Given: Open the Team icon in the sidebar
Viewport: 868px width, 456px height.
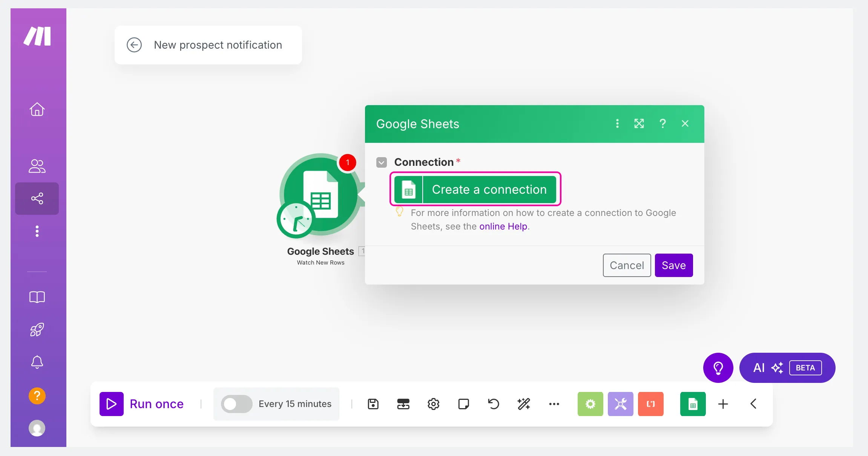Looking at the screenshot, I should (37, 166).
